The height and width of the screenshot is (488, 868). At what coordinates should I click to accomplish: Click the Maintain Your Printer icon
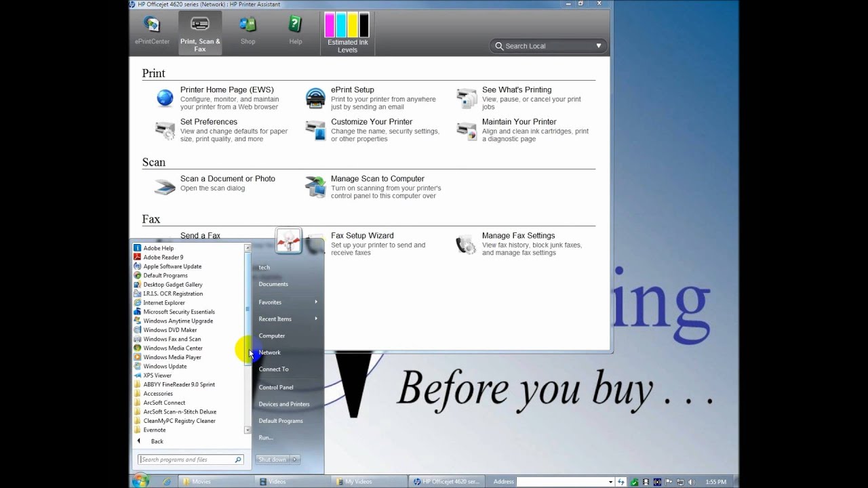point(467,131)
